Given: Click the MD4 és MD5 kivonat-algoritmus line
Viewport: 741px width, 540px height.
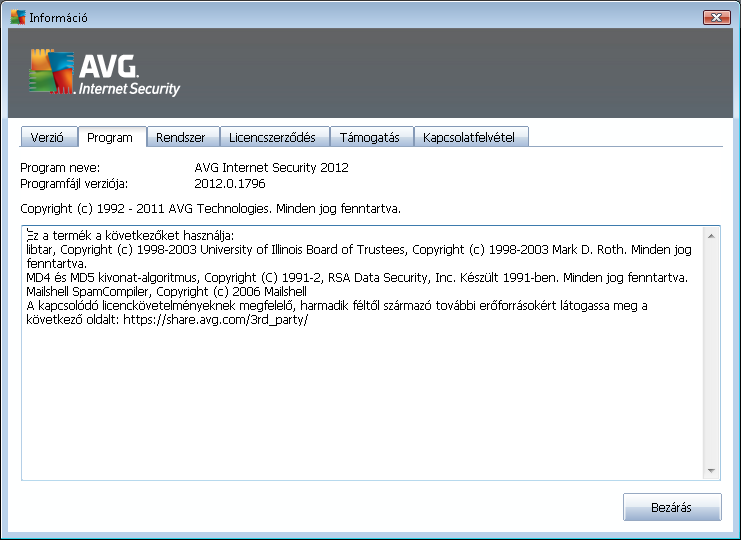Looking at the screenshot, I should pos(357,277).
